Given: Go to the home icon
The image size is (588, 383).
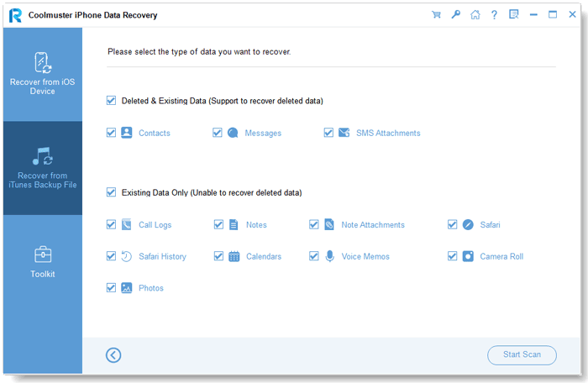Looking at the screenshot, I should click(475, 14).
